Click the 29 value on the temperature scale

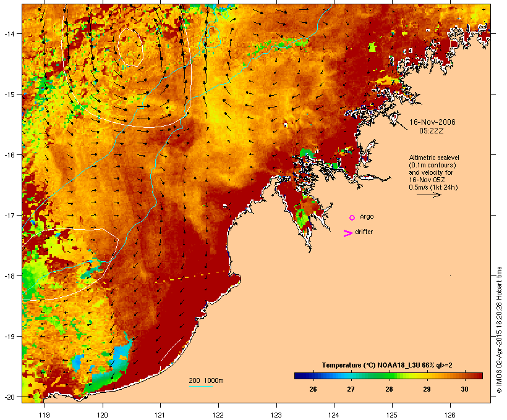tap(427, 389)
